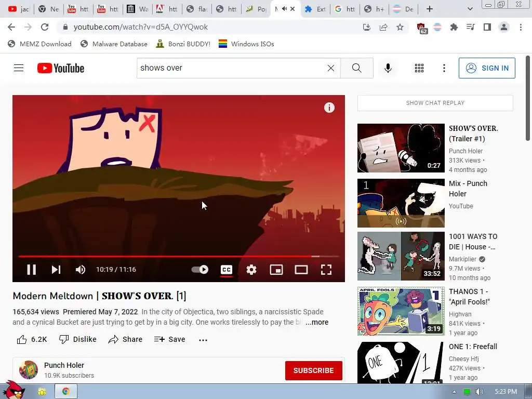Viewport: 532px width, 399px height.
Task: Clear the search box text
Action: (331, 68)
